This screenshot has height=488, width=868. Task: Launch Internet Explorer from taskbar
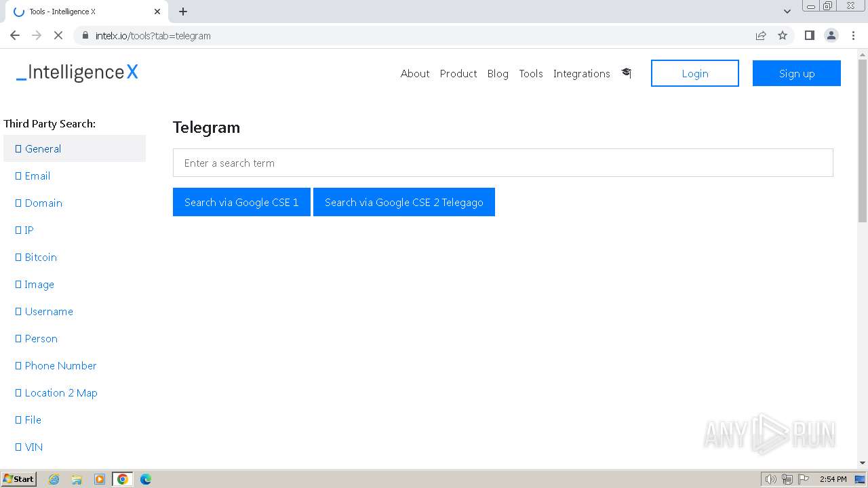click(x=54, y=479)
